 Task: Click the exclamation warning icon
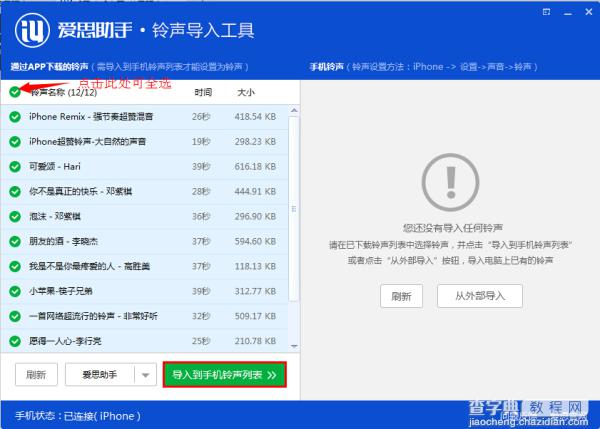(x=451, y=182)
